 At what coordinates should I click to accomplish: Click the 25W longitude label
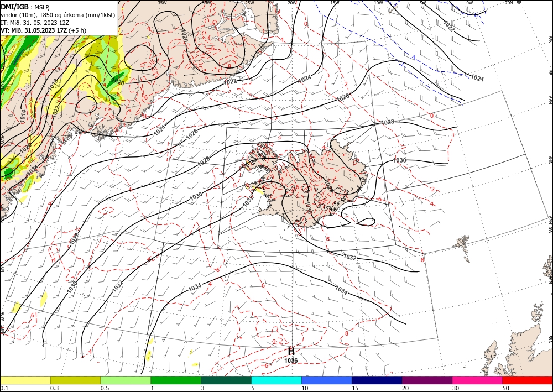[x=249, y=3]
